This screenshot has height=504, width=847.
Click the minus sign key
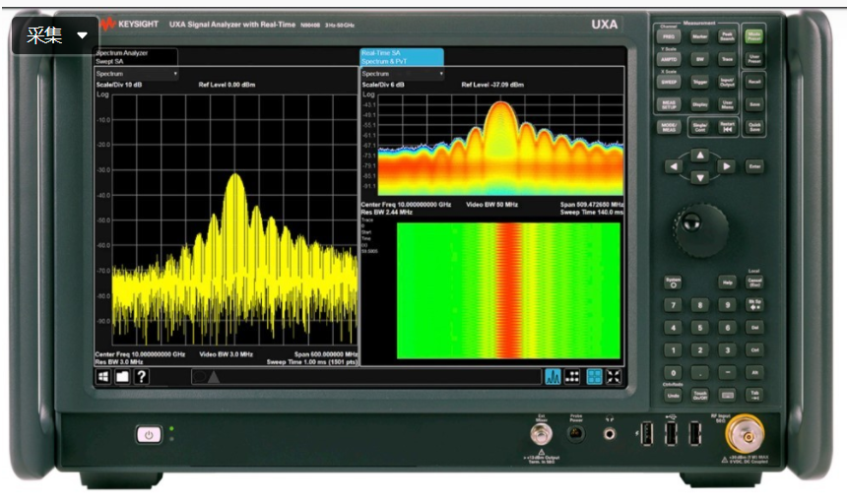[727, 373]
